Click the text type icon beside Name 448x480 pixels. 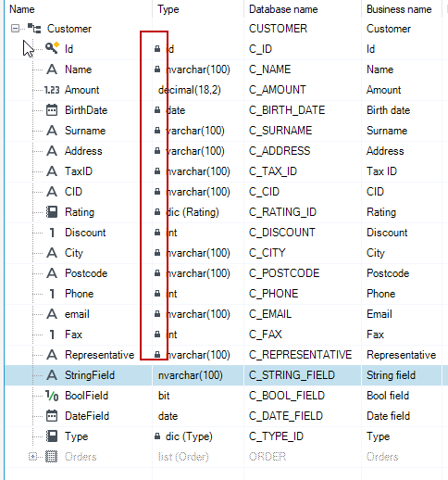pyautogui.click(x=52, y=69)
